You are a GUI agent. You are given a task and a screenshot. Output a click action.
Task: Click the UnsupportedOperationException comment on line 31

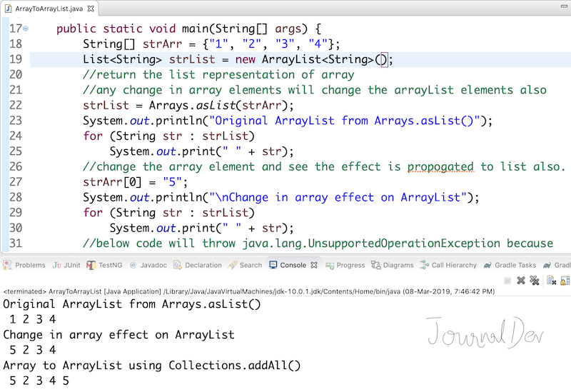point(318,243)
